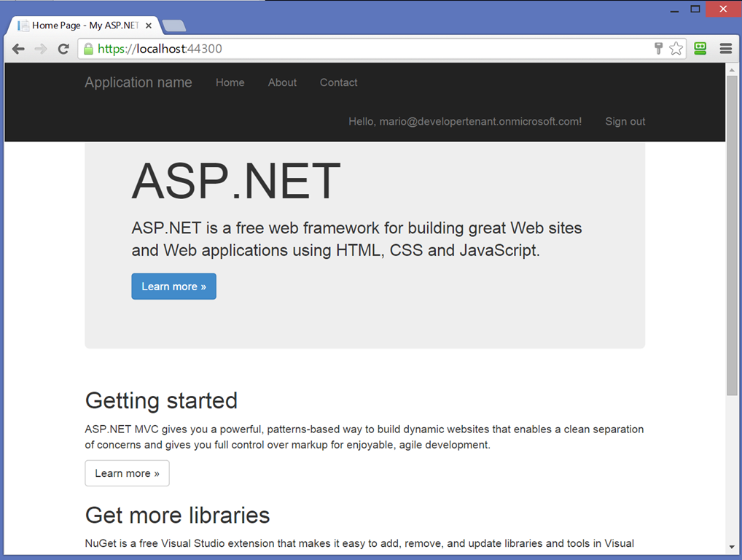Click the saved password key icon
The width and height of the screenshot is (742, 560).
tap(658, 48)
